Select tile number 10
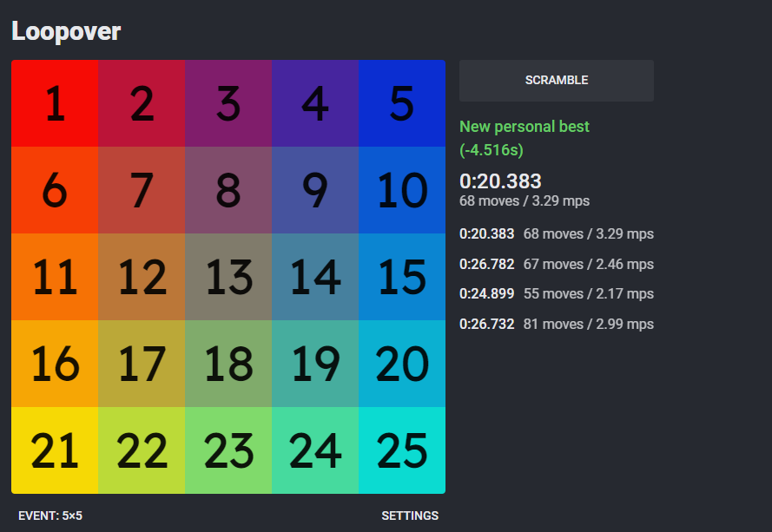772x532 pixels. coord(402,190)
